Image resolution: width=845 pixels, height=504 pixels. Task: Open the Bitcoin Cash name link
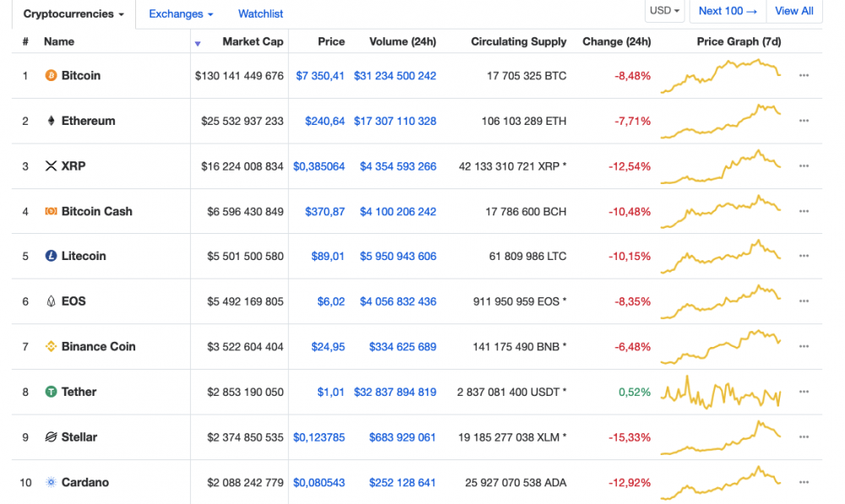[x=97, y=211]
